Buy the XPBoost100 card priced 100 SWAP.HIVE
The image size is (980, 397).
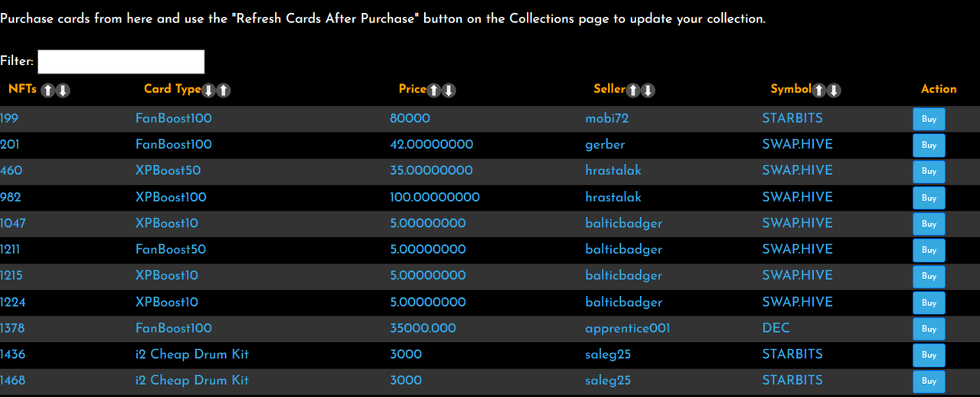[x=929, y=198]
